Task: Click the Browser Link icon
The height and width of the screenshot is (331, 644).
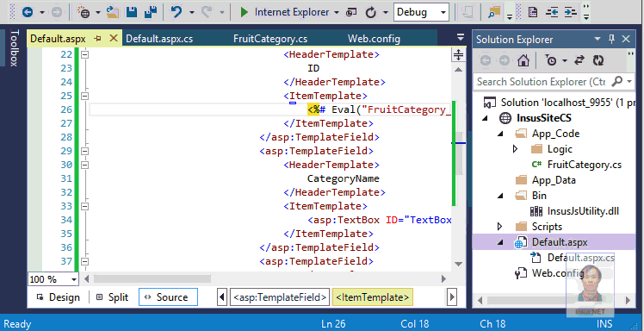Action: 351,12
